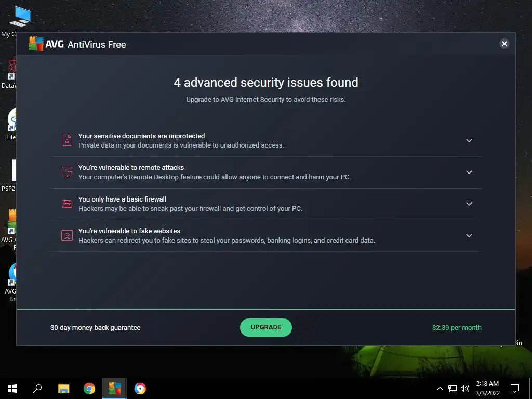Image resolution: width=532 pixels, height=399 pixels.
Task: Expand the vulnerable to remote attacks item
Action: (x=469, y=172)
